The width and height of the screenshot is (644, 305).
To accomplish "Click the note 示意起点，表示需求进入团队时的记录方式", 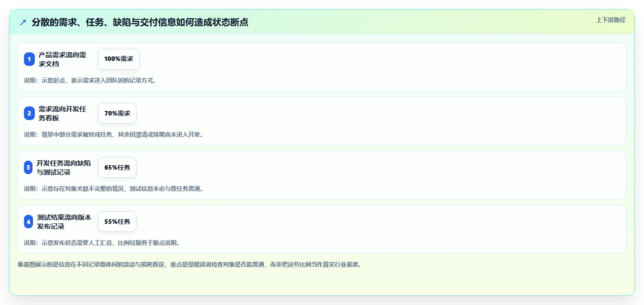I will click(x=90, y=80).
